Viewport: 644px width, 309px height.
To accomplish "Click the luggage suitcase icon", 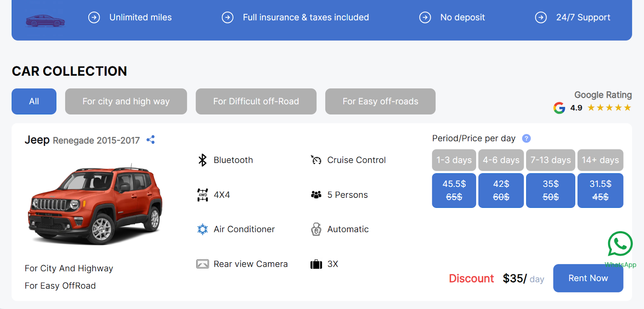I will (x=316, y=264).
